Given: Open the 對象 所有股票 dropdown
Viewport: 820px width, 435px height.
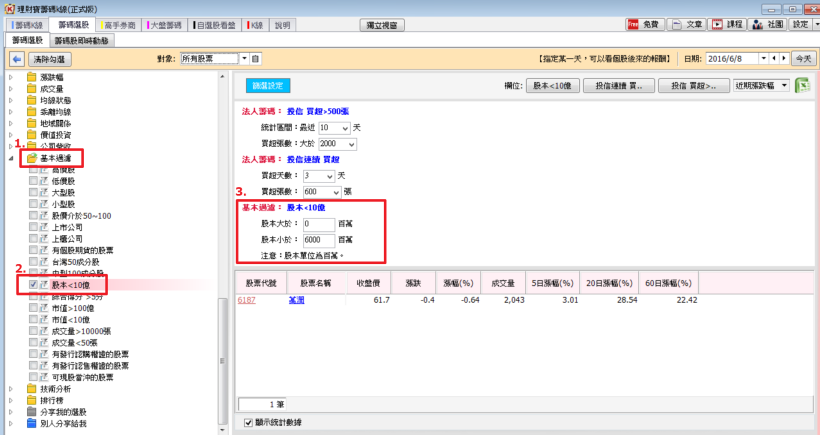Looking at the screenshot, I should point(244,59).
